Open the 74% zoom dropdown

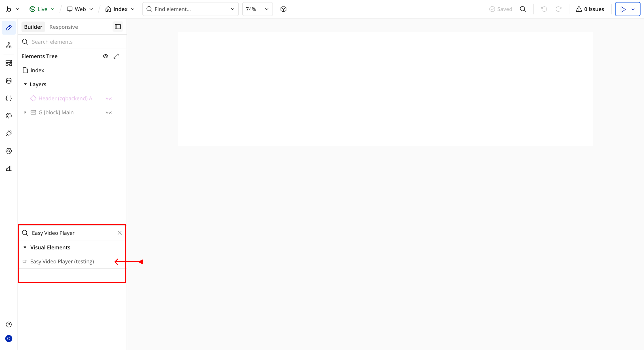(x=257, y=9)
